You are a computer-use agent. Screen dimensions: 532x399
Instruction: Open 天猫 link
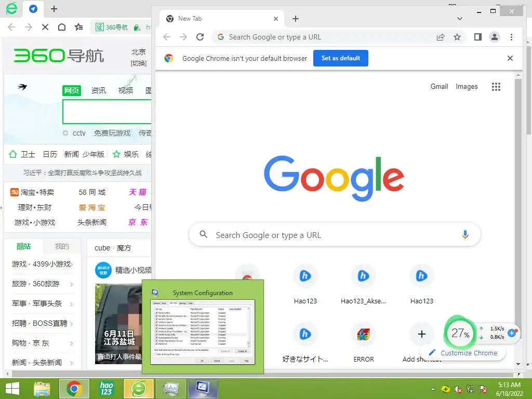[x=137, y=192]
